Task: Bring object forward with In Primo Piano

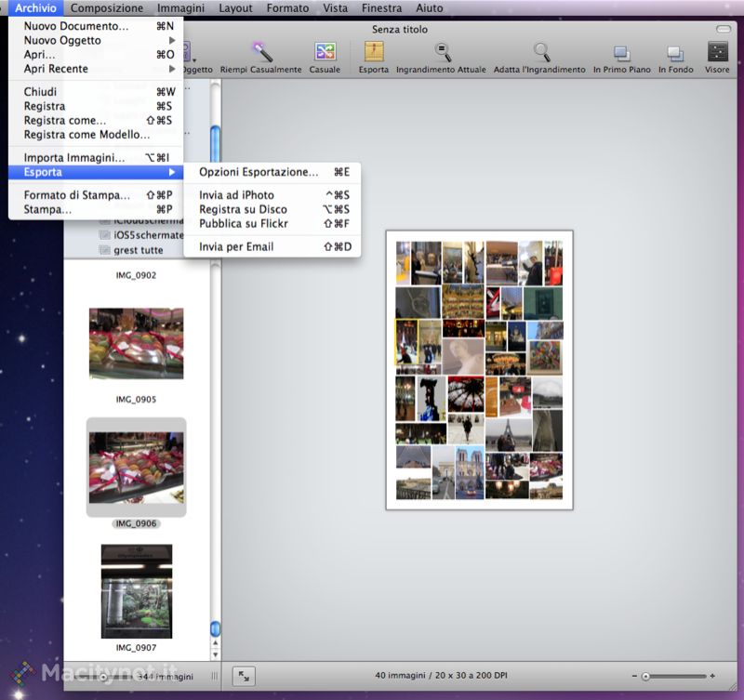Action: [x=621, y=53]
